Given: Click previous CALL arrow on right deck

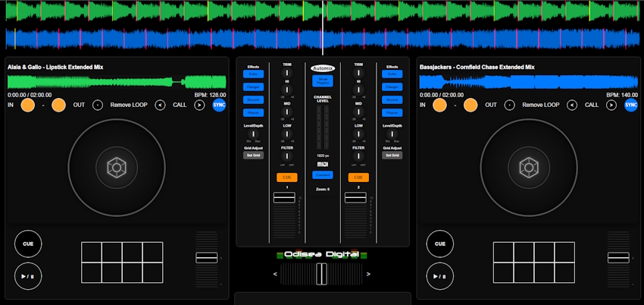Looking at the screenshot, I should pyautogui.click(x=572, y=105).
